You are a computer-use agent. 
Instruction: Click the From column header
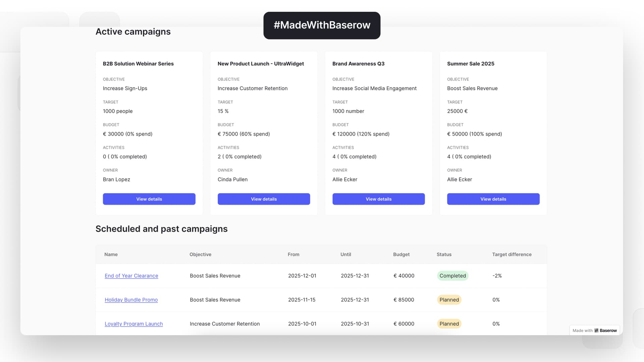coord(293,254)
